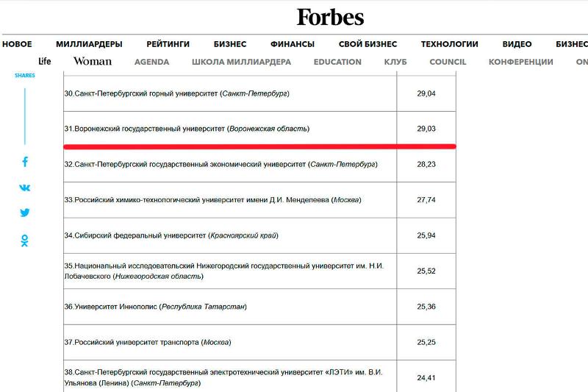
Task: Go to Клуб tab
Action: tap(395, 62)
